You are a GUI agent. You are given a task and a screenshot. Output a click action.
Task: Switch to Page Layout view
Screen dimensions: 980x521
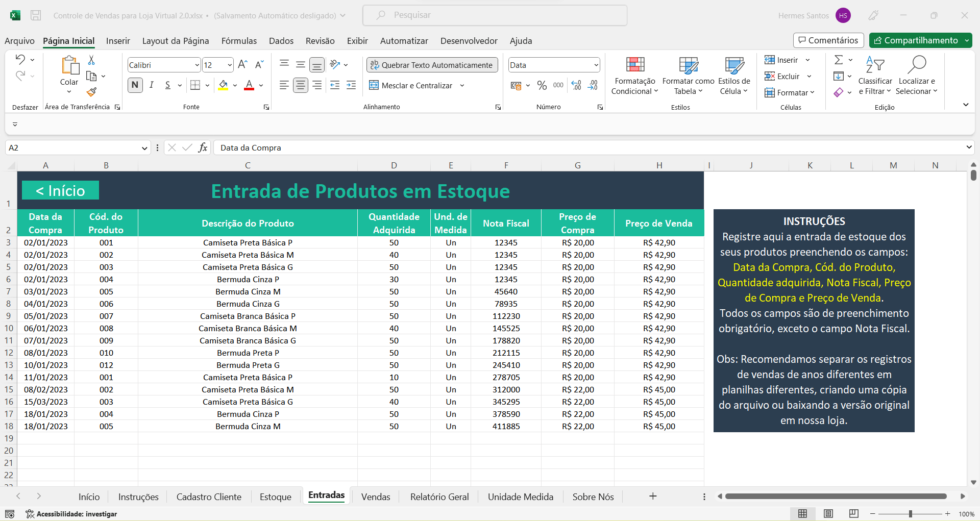tap(828, 513)
